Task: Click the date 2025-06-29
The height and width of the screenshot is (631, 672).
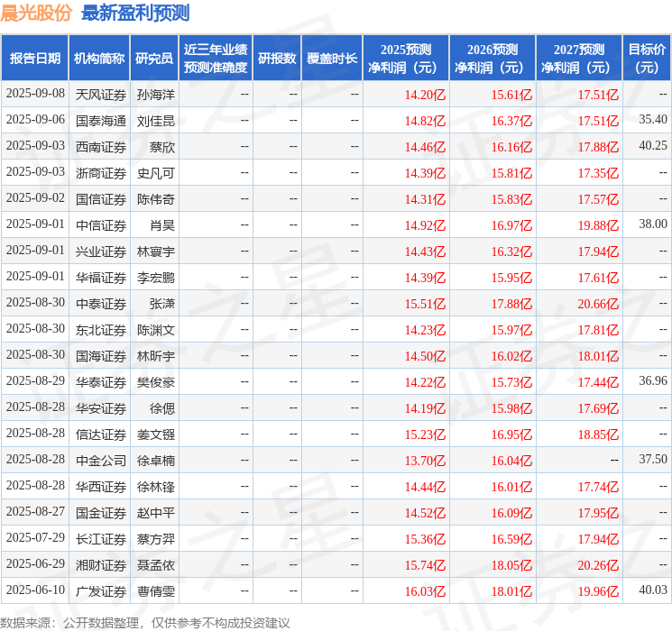Action: 35,563
